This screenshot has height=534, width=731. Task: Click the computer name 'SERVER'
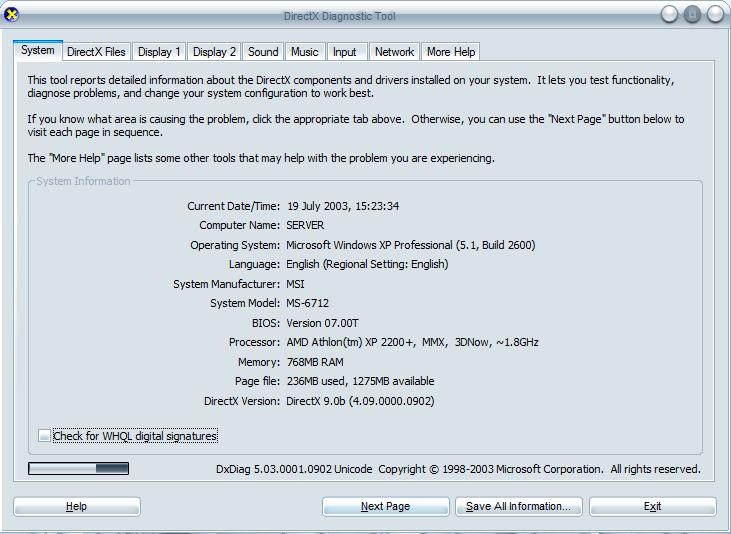[x=305, y=225]
